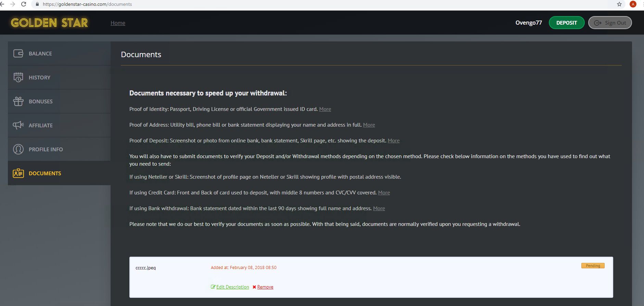This screenshot has height=306, width=644.
Task: Click the History calendar icon
Action: 18,77
